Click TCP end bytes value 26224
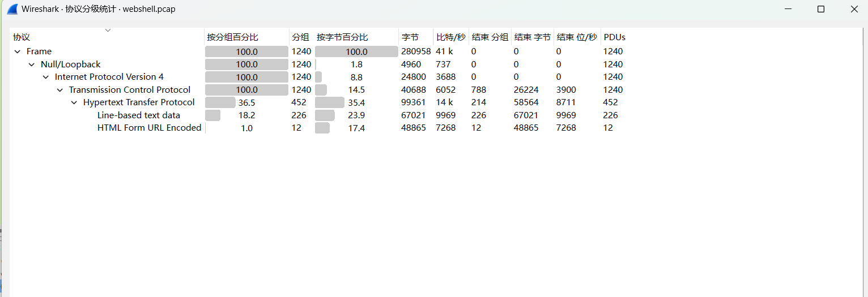The height and width of the screenshot is (297, 868). click(x=526, y=90)
